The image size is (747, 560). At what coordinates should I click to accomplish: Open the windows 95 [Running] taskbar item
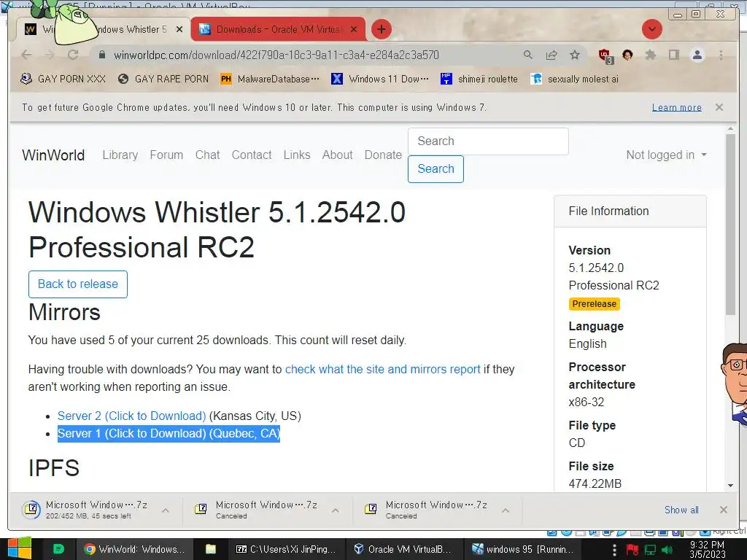tap(522, 549)
